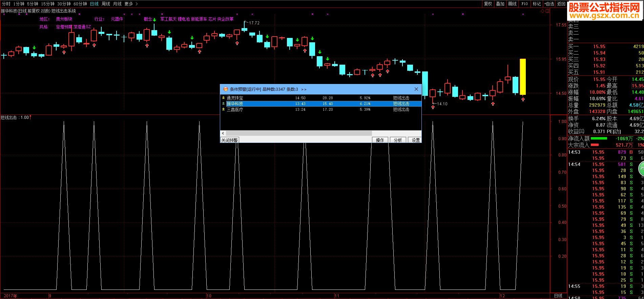Click the 分析 button in alert dialog
This screenshot has width=644, height=299.
(x=398, y=140)
